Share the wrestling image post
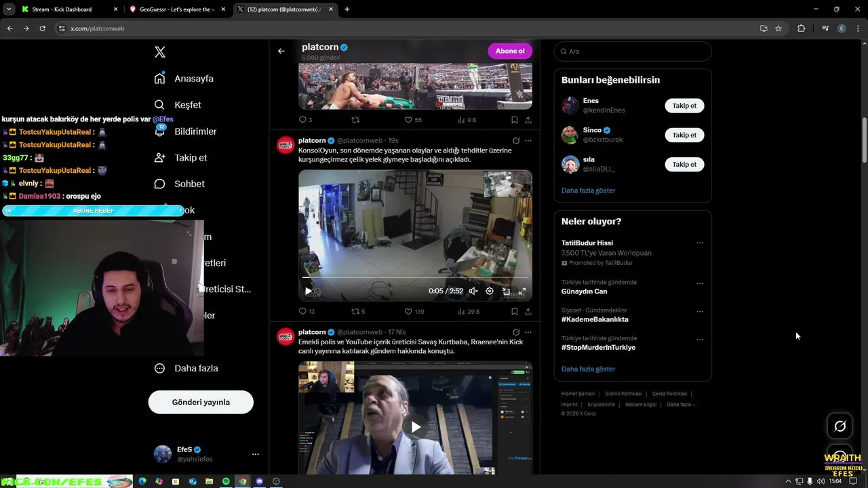The image size is (868, 488). tap(528, 120)
